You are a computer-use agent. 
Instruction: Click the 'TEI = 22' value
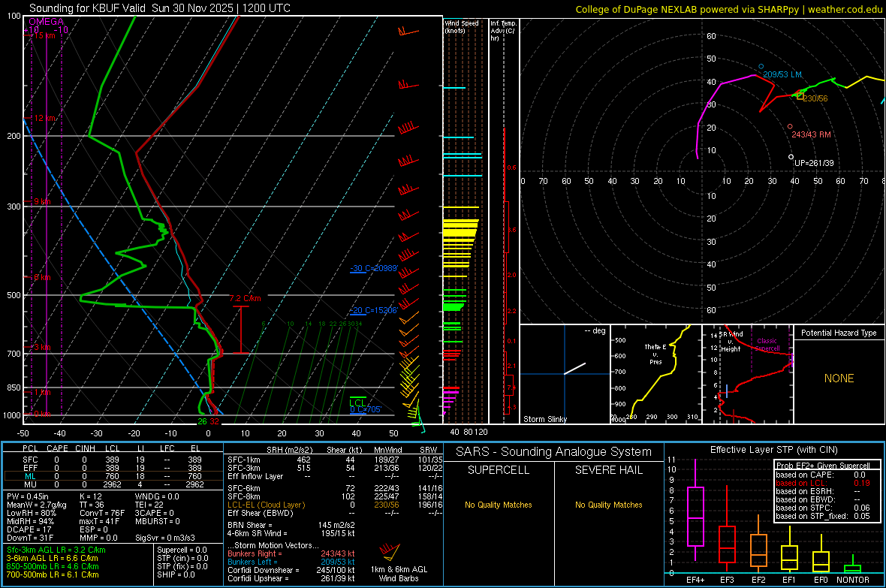coord(149,505)
